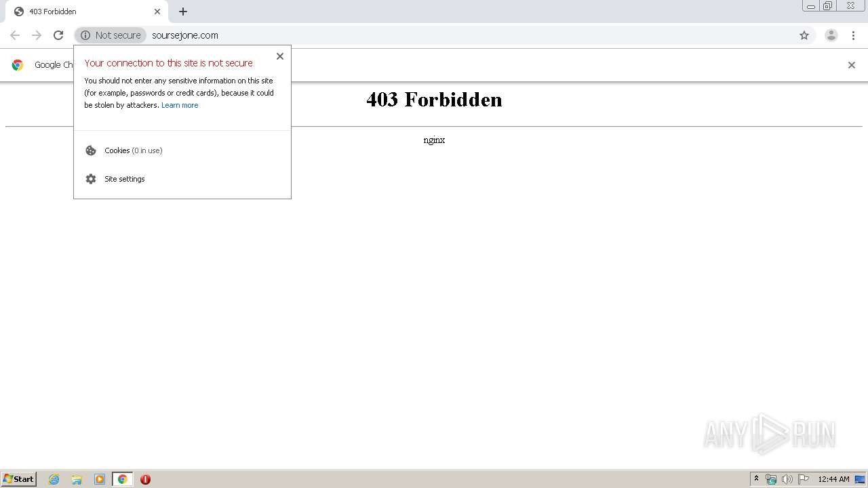Open the Chrome three-dot menu
The height and width of the screenshot is (488, 868).
coord(854,35)
